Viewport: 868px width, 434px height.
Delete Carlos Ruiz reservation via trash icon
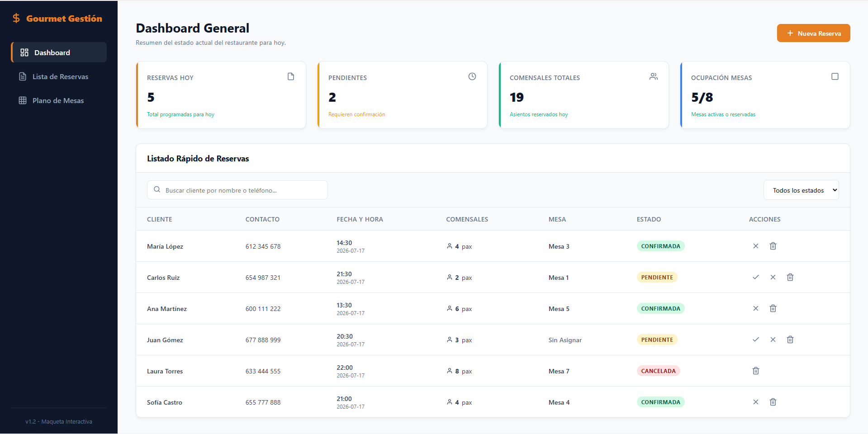pyautogui.click(x=790, y=277)
